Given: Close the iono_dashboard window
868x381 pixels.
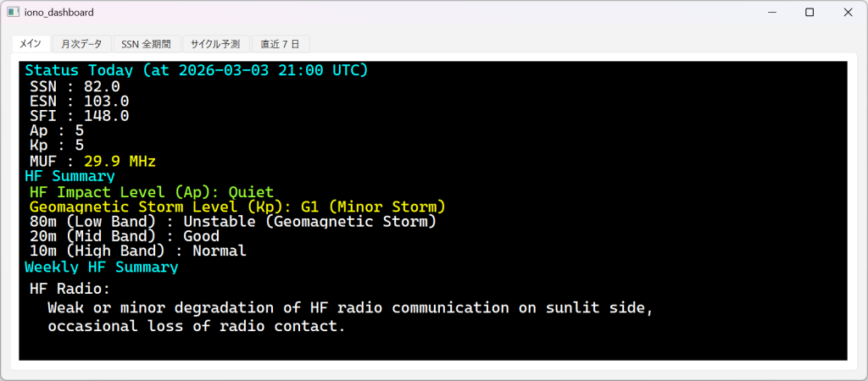Looking at the screenshot, I should click(848, 13).
